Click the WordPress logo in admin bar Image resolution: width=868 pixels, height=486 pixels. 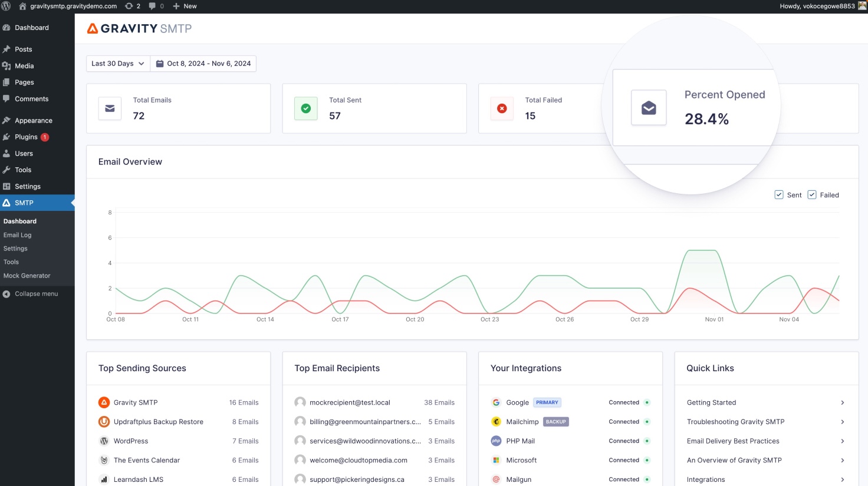click(6, 6)
